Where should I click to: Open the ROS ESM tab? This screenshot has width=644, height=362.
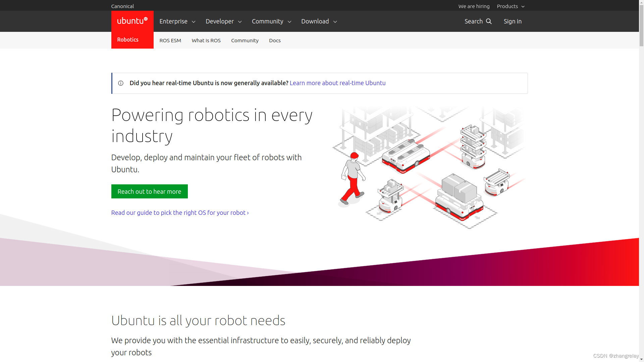click(x=170, y=41)
